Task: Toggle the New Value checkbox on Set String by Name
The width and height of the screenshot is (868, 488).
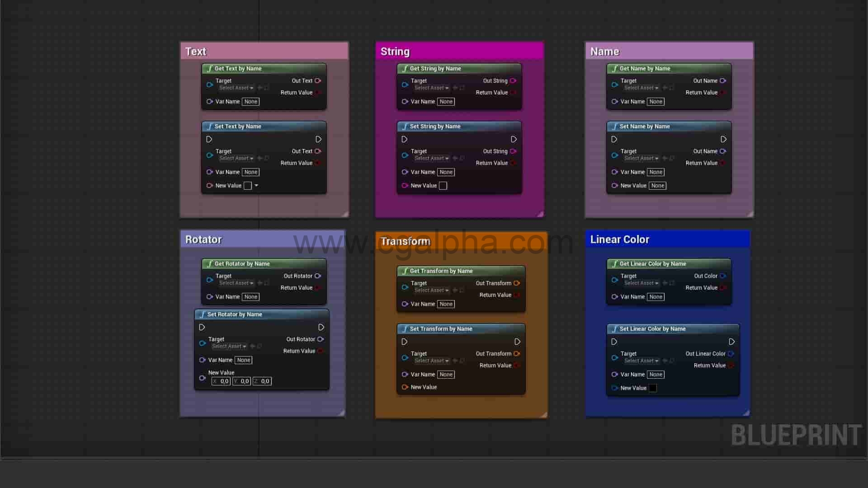Action: (443, 185)
